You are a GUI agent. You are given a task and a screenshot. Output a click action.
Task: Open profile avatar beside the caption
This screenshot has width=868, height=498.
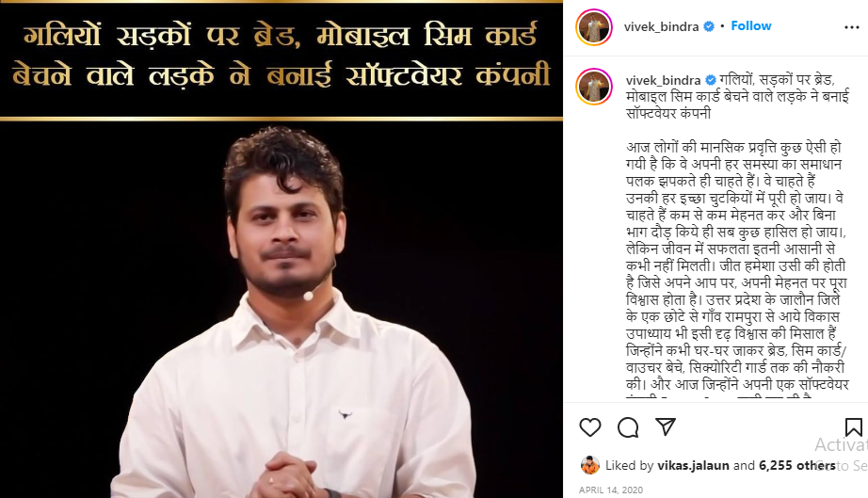(x=594, y=87)
